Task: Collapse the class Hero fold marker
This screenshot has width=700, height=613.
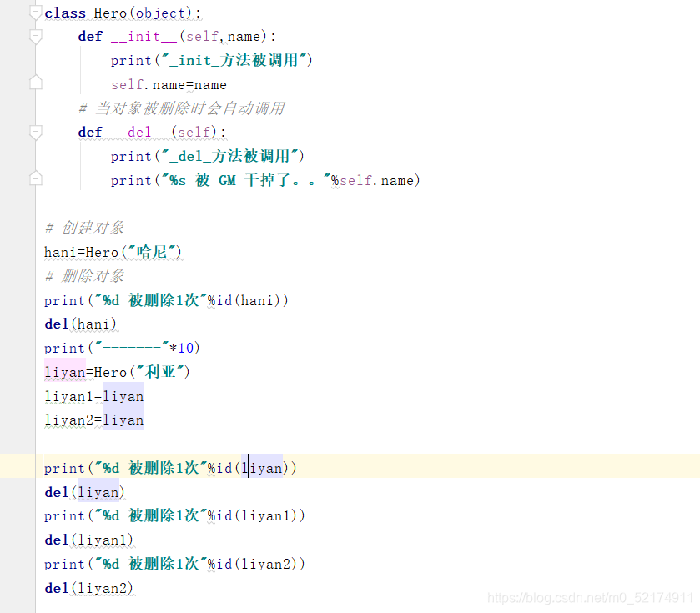Action: (35, 13)
